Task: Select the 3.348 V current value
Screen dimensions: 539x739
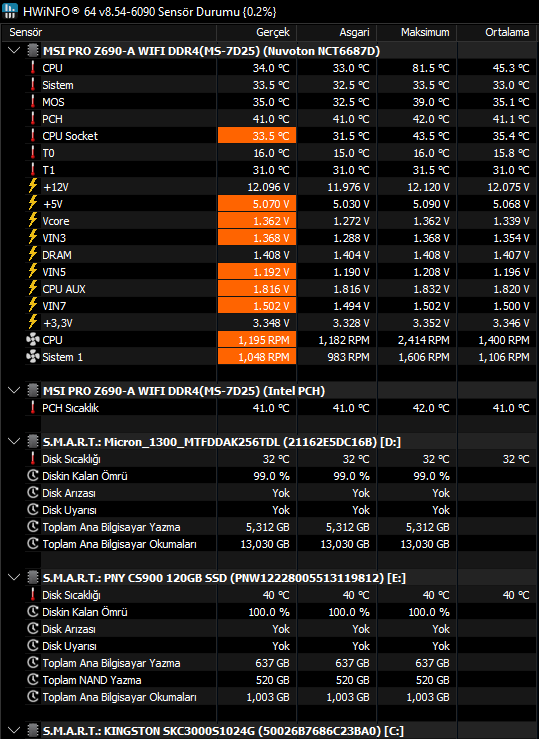Action: point(271,323)
